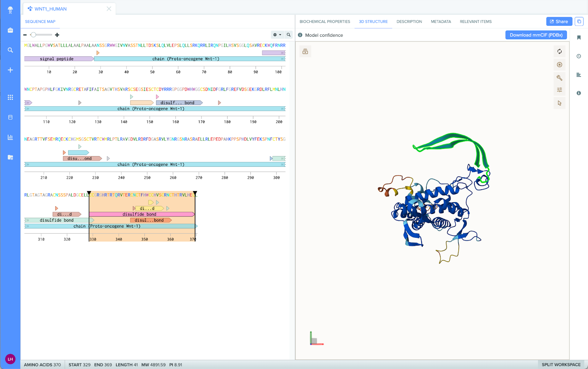Open the Projects briefcase icon in the sidebar
This screenshot has height=369, width=588.
10,30
